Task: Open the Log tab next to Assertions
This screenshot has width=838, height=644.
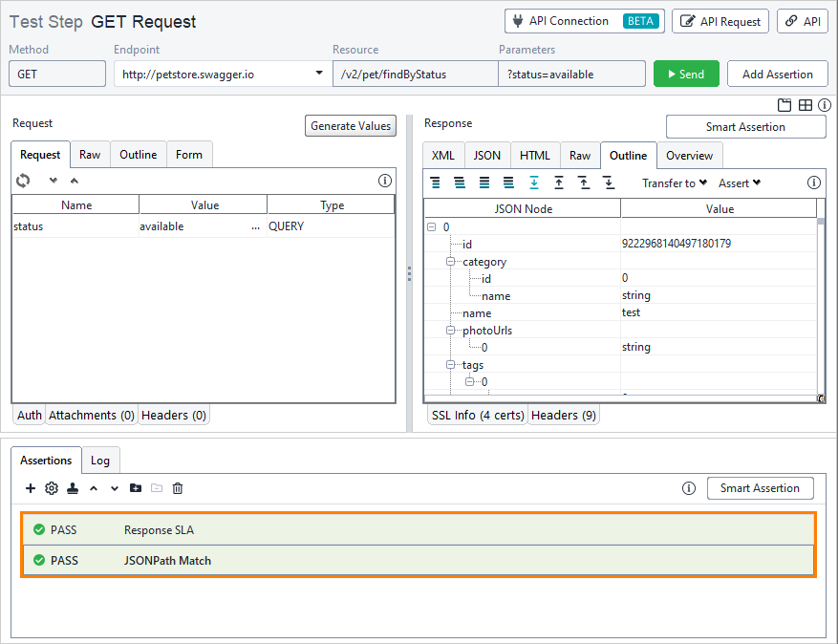Action: pyautogui.click(x=100, y=460)
